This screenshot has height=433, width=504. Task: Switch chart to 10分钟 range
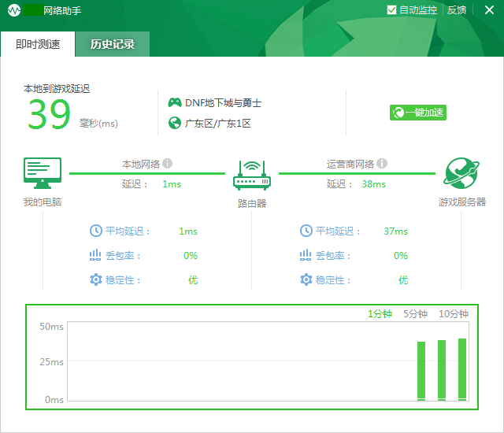(453, 314)
